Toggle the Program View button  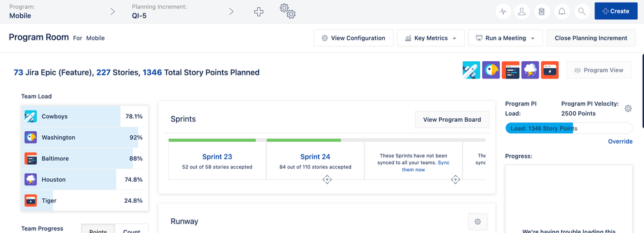click(599, 70)
